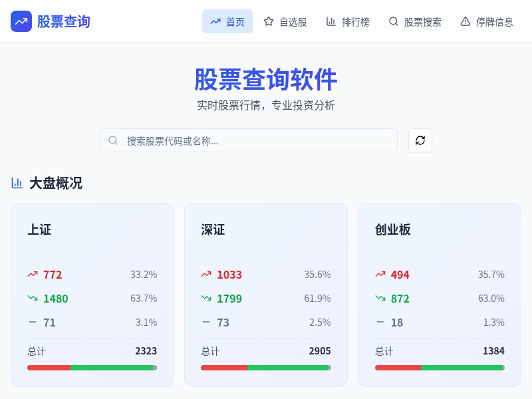This screenshot has height=399, width=532.
Task: Click the 股票查询 brand title in the header
Action: (63, 22)
